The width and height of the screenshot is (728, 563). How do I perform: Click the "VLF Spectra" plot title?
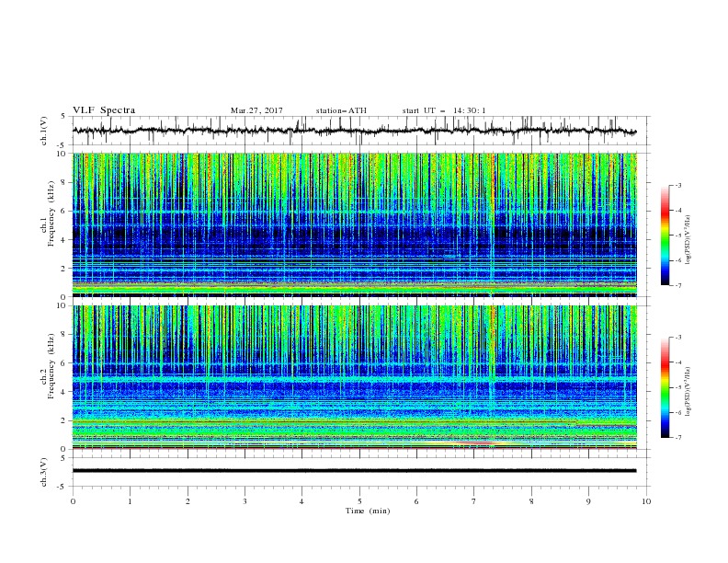point(104,110)
